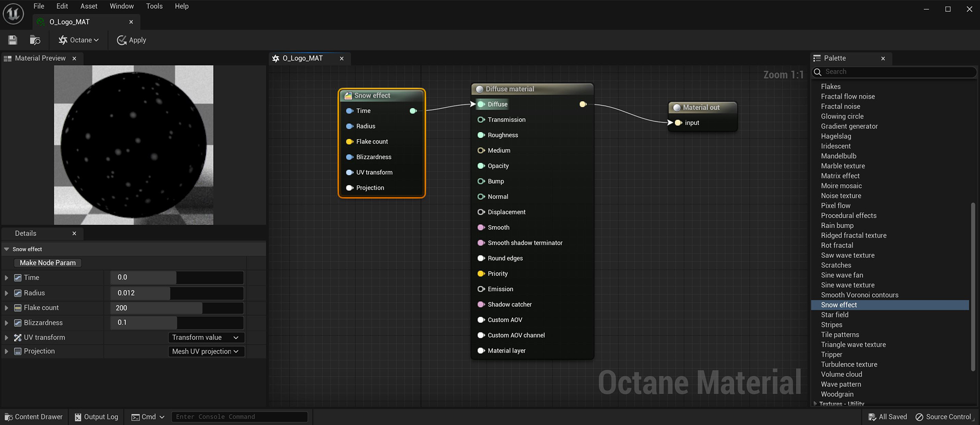This screenshot has height=425, width=980.
Task: Open the Window menu
Action: (x=122, y=6)
